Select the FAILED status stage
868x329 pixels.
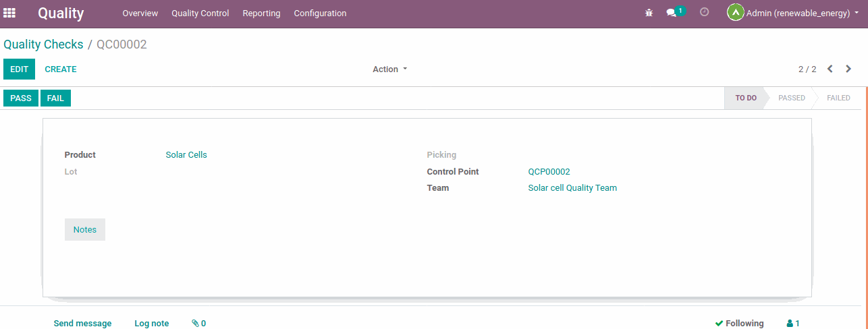click(838, 98)
